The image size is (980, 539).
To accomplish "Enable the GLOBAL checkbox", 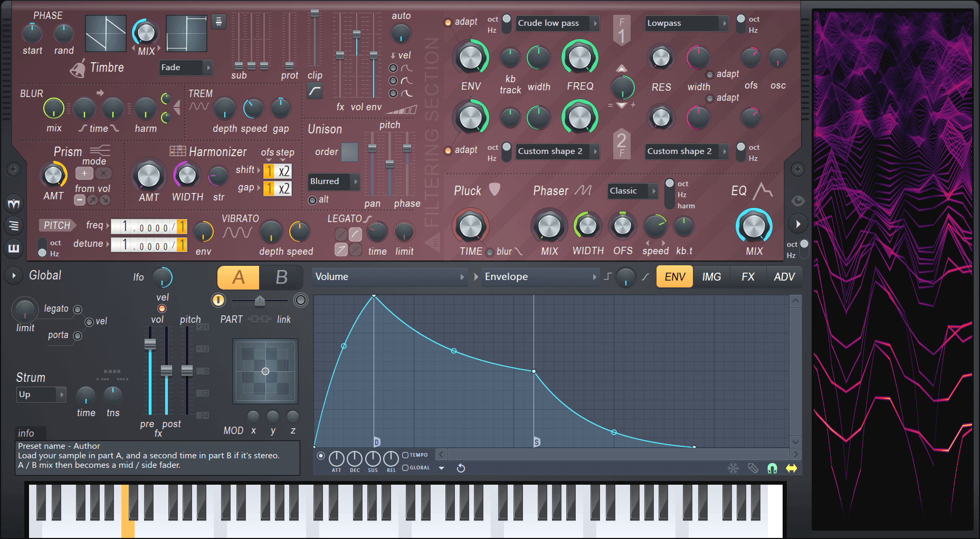I will point(405,467).
